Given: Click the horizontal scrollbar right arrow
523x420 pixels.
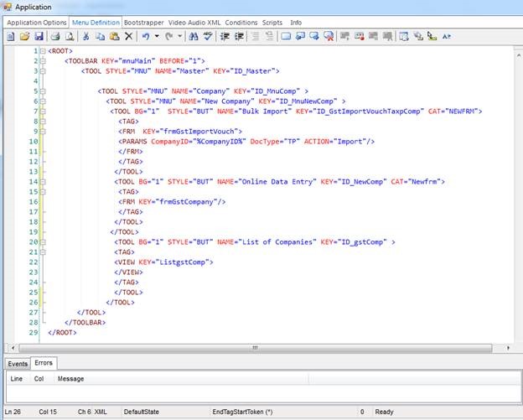Looking at the screenshot, I should (x=508, y=348).
